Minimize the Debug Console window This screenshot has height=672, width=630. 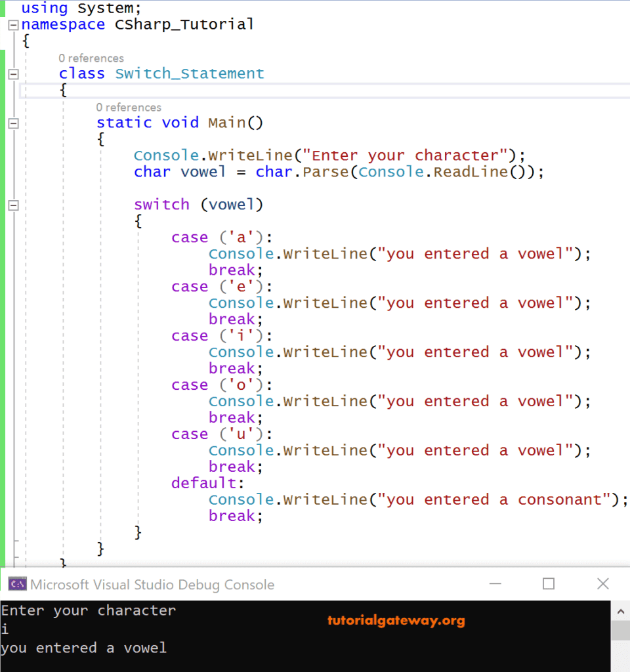pyautogui.click(x=495, y=583)
